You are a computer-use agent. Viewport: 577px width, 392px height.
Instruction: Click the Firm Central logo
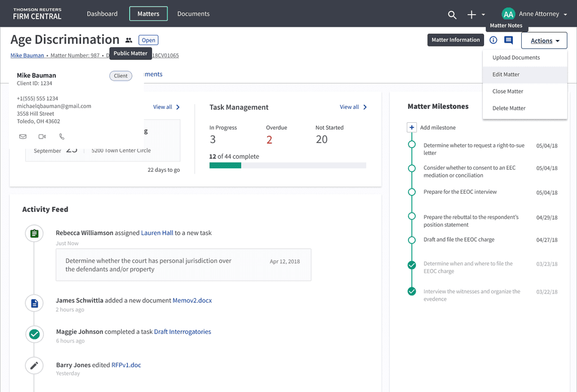tap(37, 14)
